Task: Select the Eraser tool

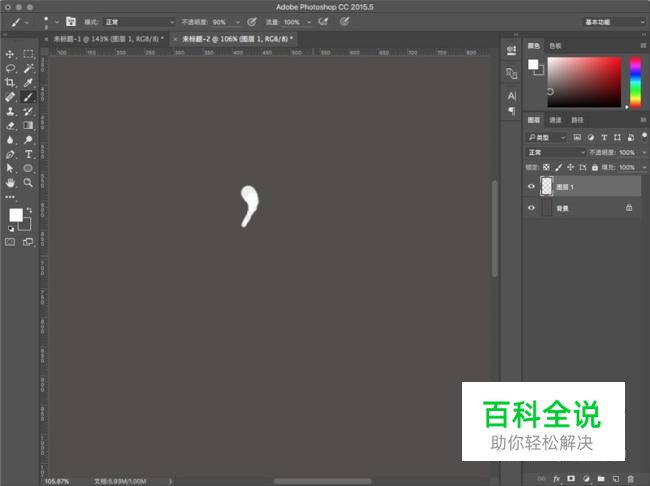Action: click(x=10, y=125)
